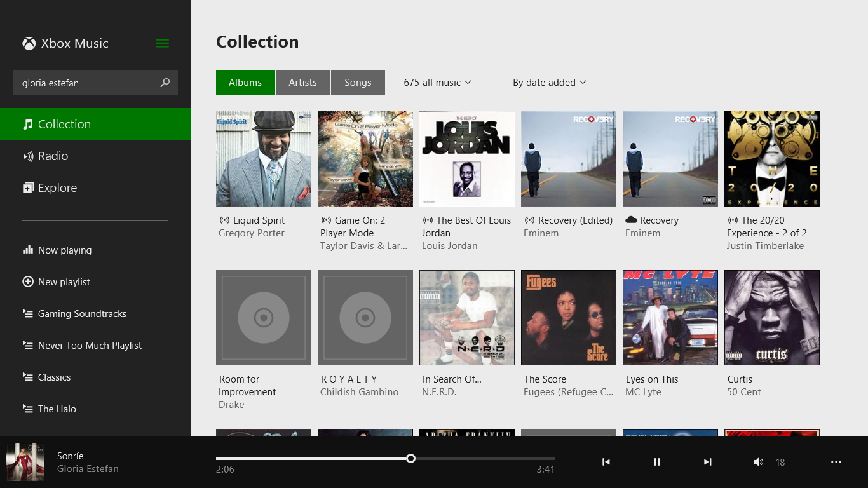868x488 pixels.
Task: Click the volume level number 18
Action: click(780, 463)
